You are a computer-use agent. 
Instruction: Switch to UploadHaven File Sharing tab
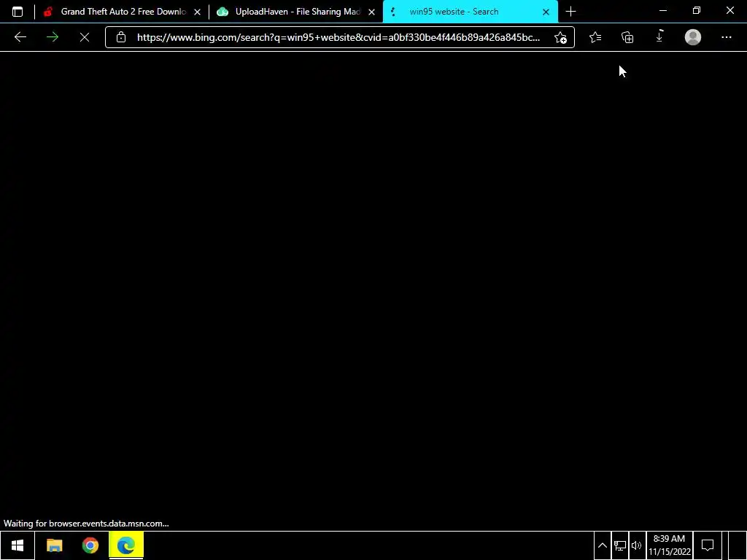[295, 12]
